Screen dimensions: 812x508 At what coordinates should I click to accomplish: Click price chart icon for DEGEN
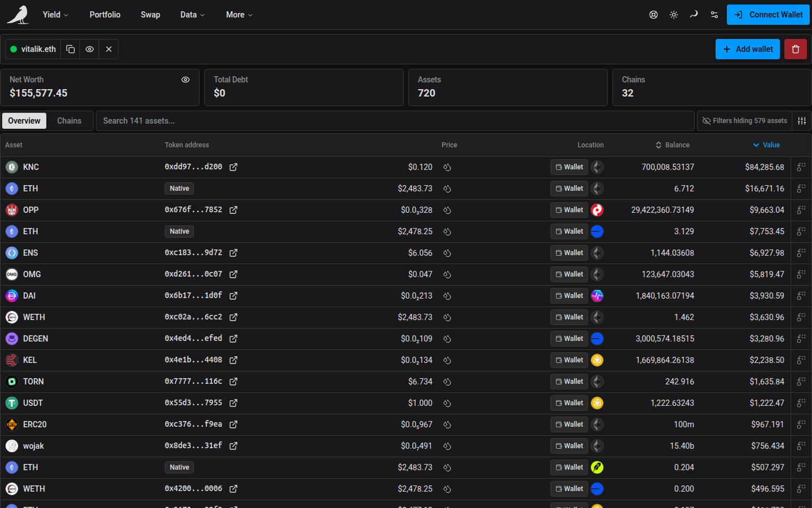point(447,339)
